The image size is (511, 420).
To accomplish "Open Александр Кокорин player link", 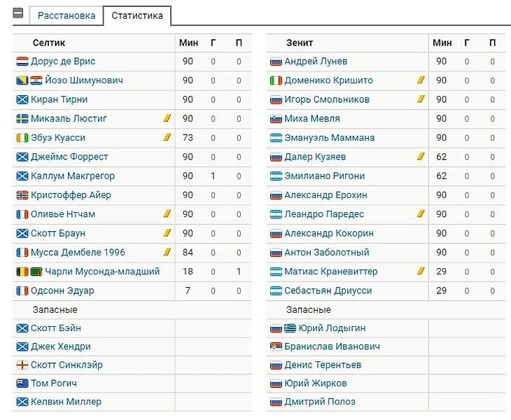I will pos(328,233).
